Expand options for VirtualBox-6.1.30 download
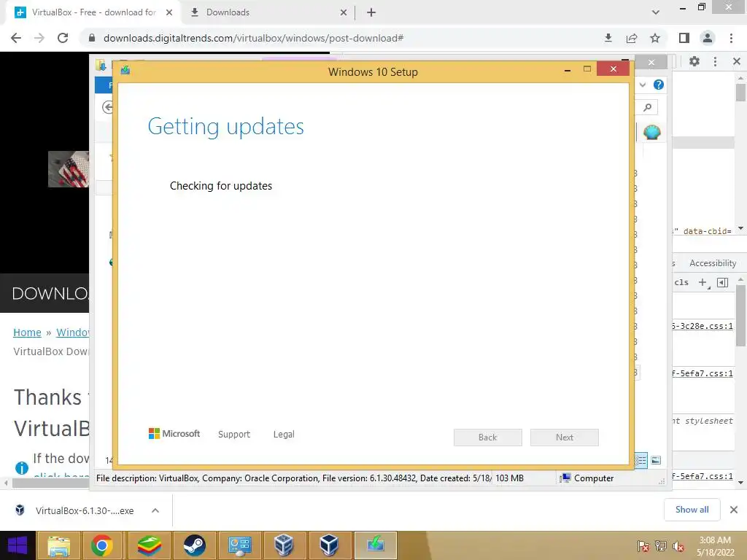 [x=155, y=510]
